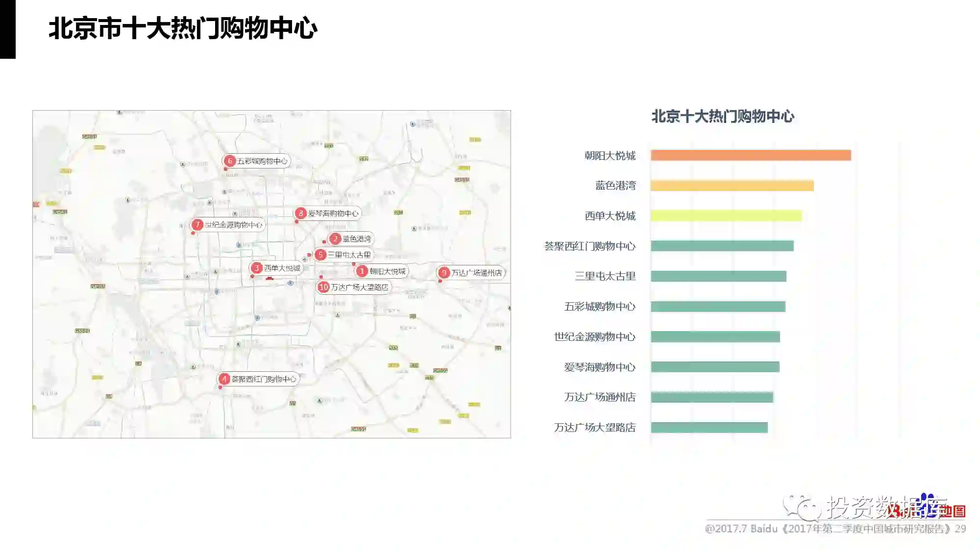Click the green 万达广场大望路店 bar
This screenshot has height=551, width=980.
point(709,428)
